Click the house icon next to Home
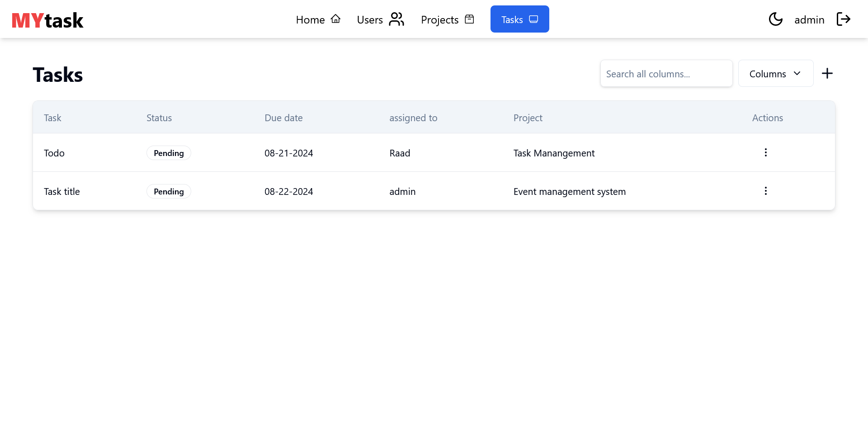The height and width of the screenshot is (430, 868). point(335,19)
